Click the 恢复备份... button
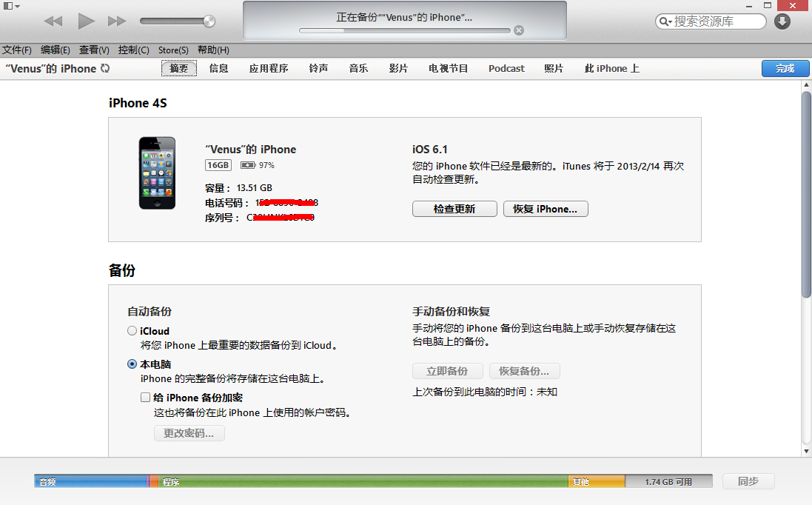Image resolution: width=812 pixels, height=505 pixels. coord(524,371)
